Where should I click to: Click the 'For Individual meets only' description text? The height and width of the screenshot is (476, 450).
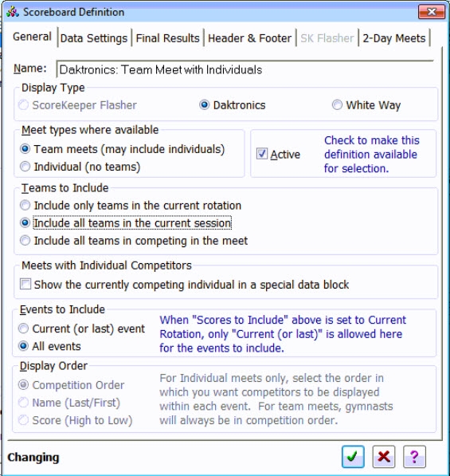[276, 399]
